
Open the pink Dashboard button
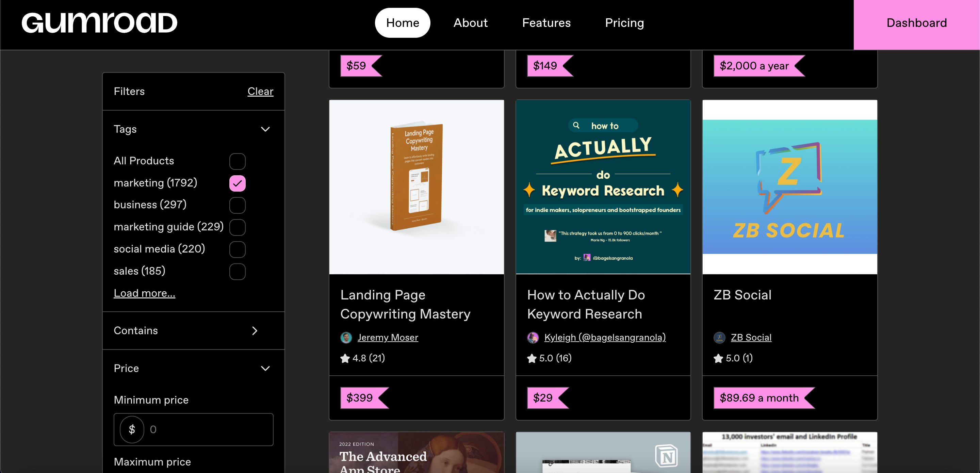(x=916, y=23)
